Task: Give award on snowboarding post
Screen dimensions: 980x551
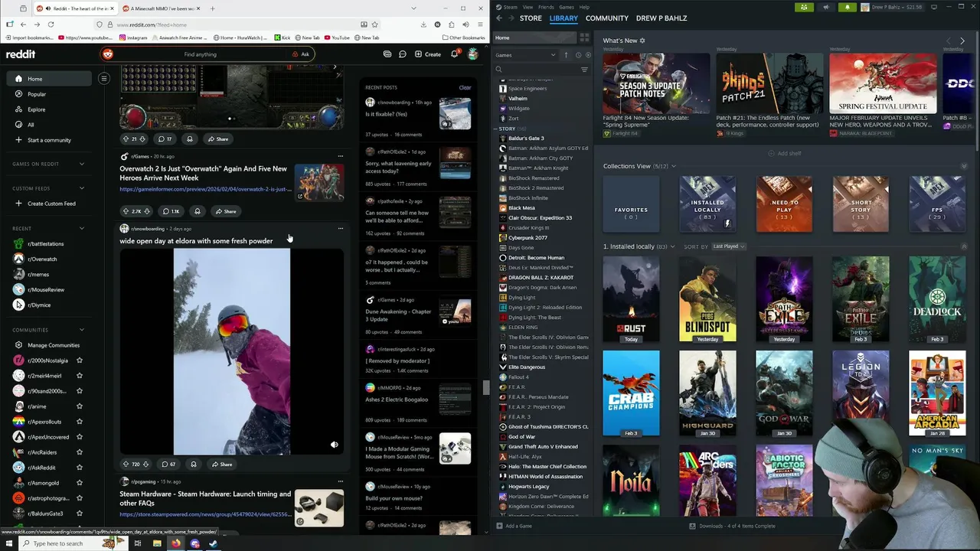Action: tap(193, 464)
